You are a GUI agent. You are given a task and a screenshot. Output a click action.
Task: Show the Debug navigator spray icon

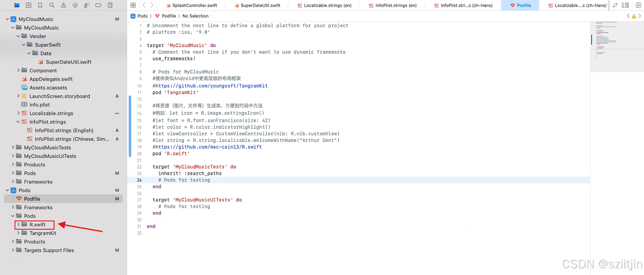[x=86, y=5]
